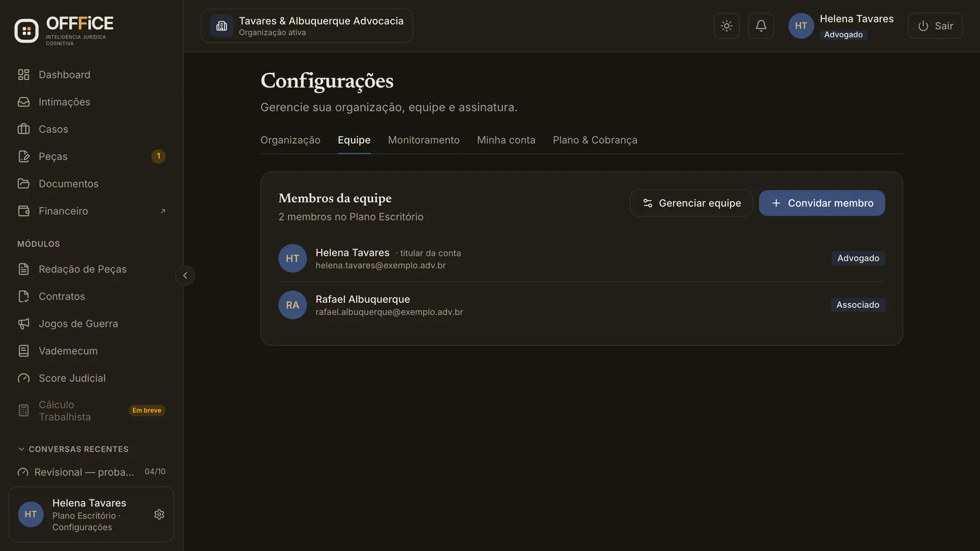Open settings gear in user card

pos(159,514)
